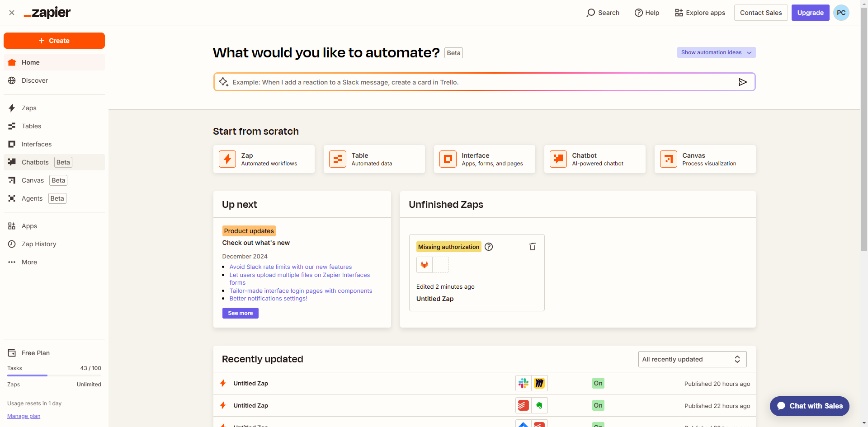Click the See more button
Screen dimensions: 868x427
(x=240, y=313)
